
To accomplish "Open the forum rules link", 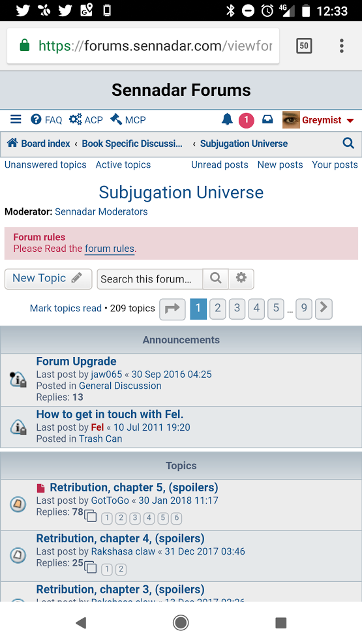I will coord(110,249).
